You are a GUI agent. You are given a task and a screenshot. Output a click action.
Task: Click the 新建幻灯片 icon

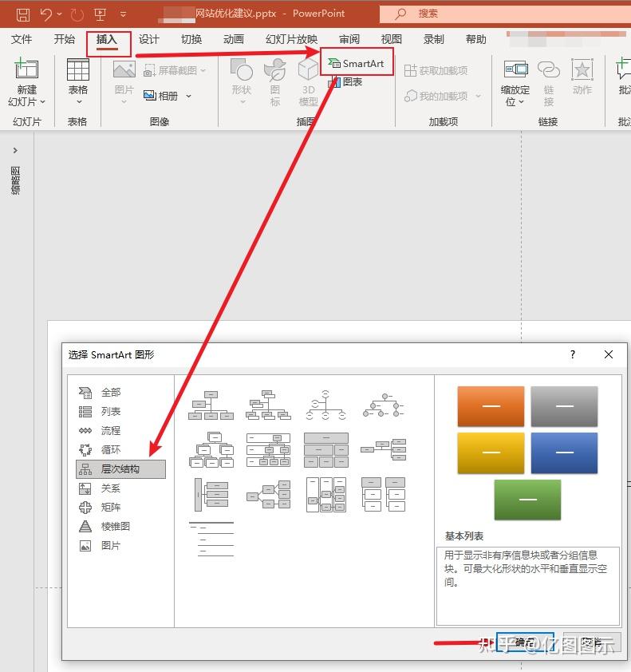[26, 69]
